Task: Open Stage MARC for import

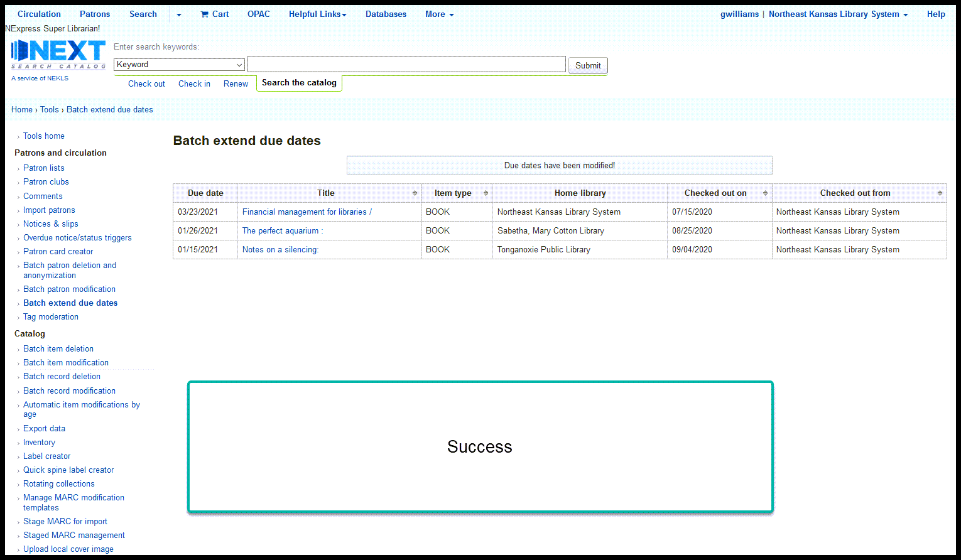Action: click(65, 521)
